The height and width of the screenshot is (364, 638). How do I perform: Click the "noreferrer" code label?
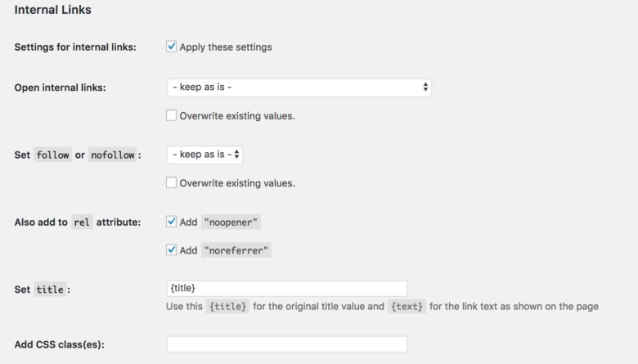click(x=236, y=250)
